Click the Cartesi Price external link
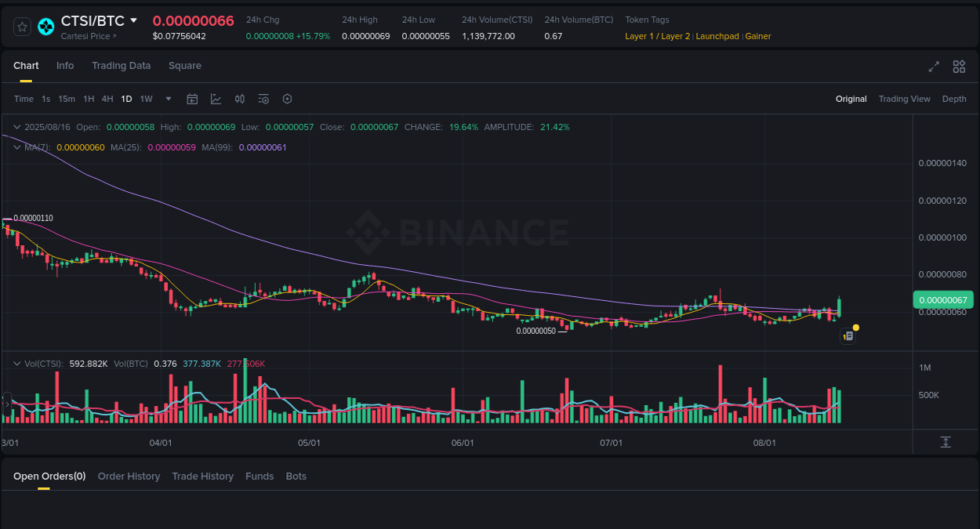This screenshot has height=529, width=980. pos(88,36)
